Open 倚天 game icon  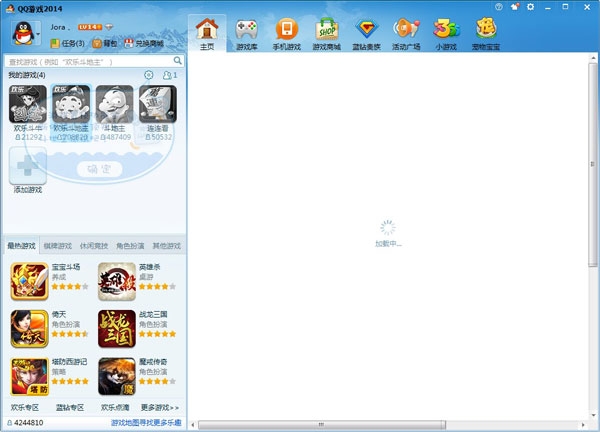point(29,329)
